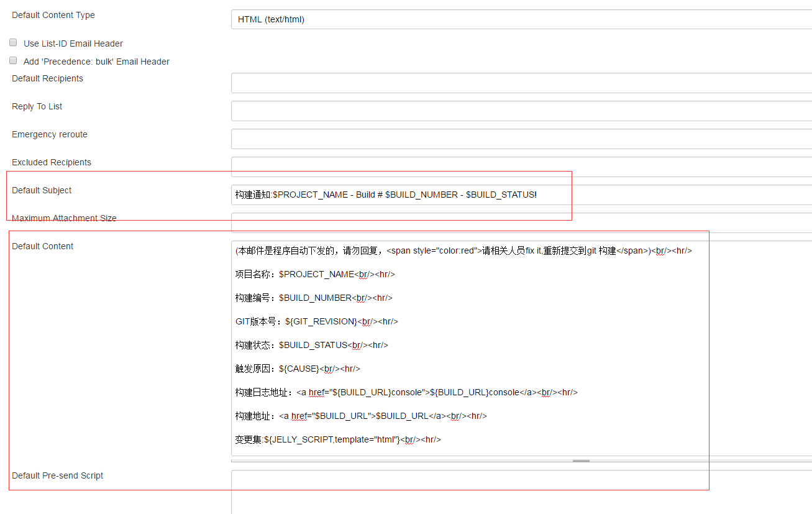The image size is (812, 514).
Task: Click the Default Subject label
Action: tap(41, 190)
